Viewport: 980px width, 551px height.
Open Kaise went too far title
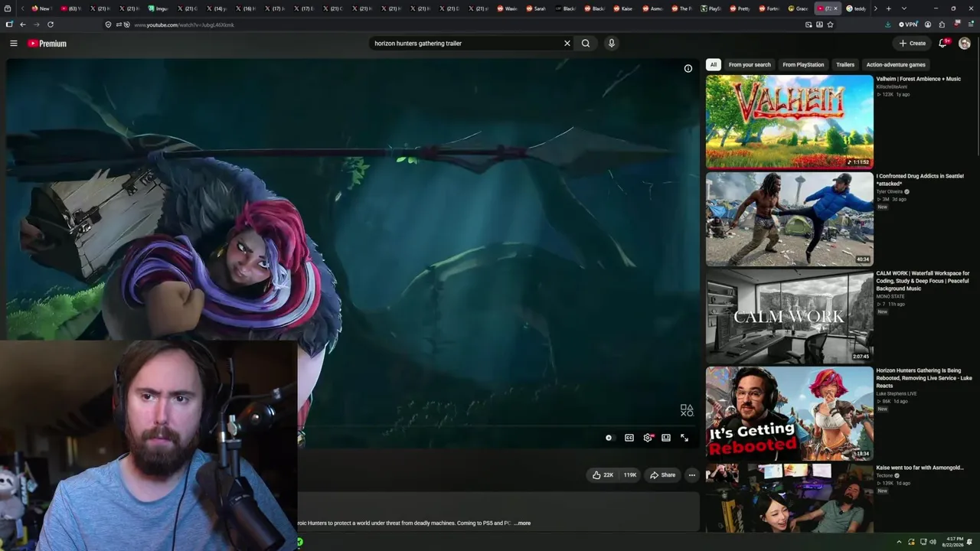(920, 468)
